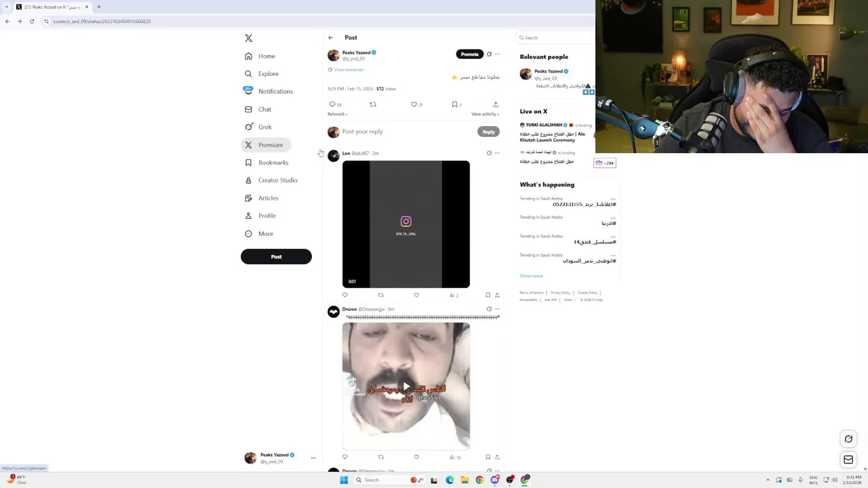This screenshot has height=488, width=868.
Task: Click the reply icon under Lon's video
Action: point(345,295)
